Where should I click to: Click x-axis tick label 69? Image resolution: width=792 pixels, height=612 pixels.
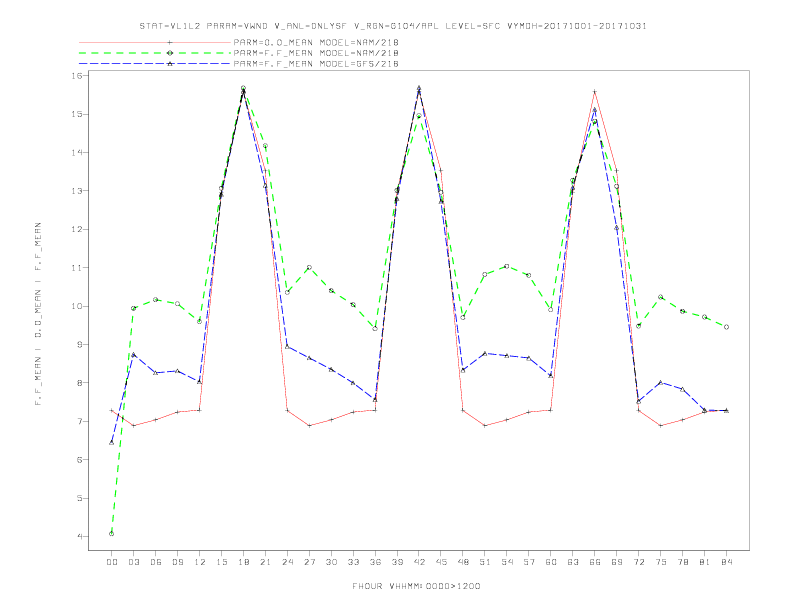tap(617, 562)
